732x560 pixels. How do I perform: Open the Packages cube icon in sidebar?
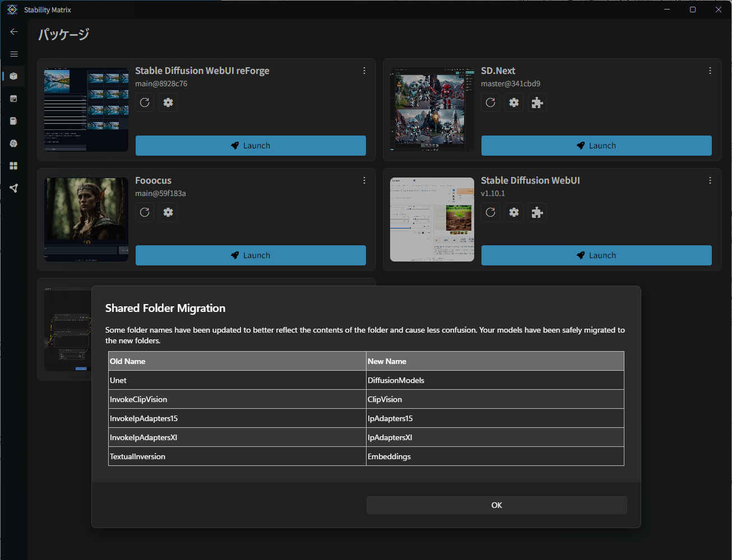pos(14,76)
